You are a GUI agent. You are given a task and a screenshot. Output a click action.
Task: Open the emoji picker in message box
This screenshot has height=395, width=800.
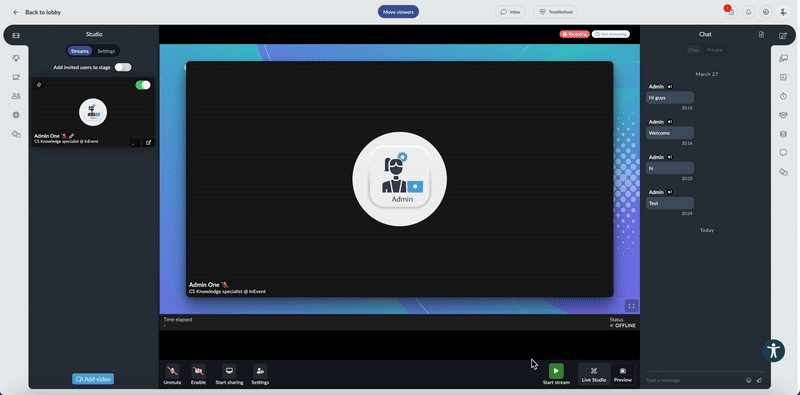748,380
